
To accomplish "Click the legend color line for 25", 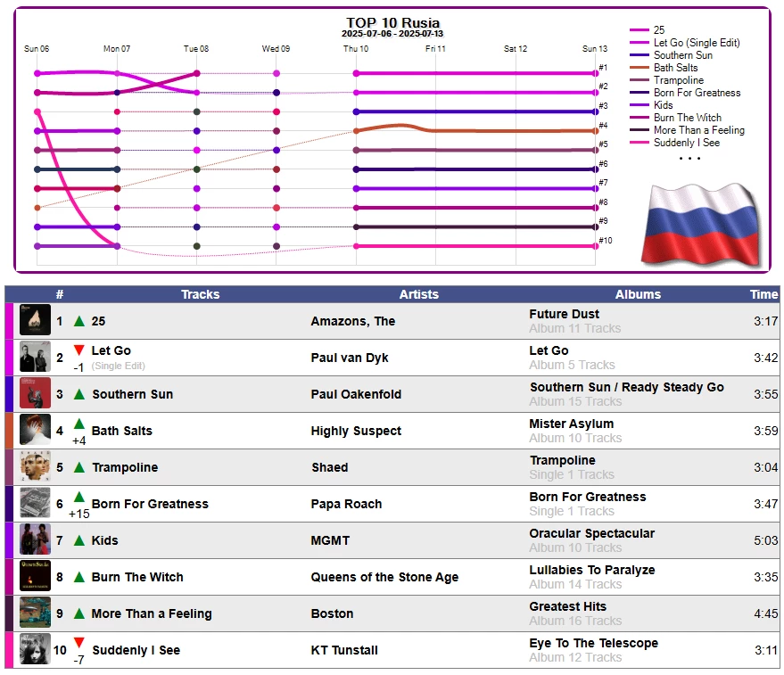I will click(639, 30).
